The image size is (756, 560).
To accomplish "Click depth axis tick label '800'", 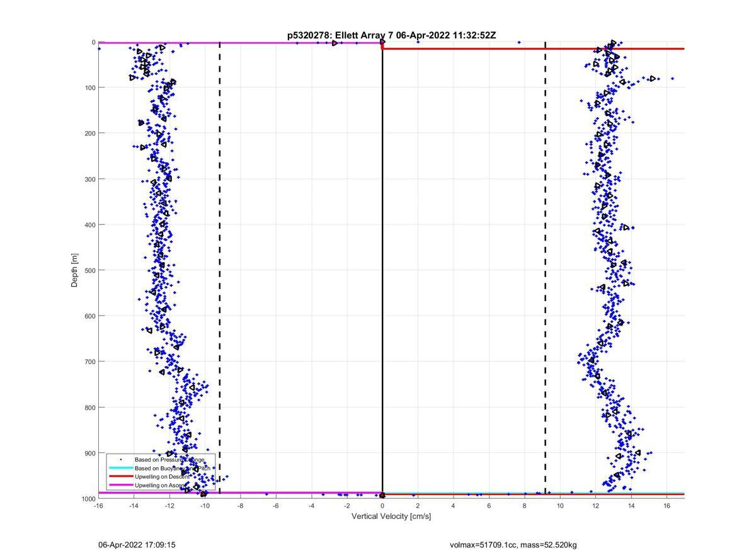I will (x=89, y=408).
